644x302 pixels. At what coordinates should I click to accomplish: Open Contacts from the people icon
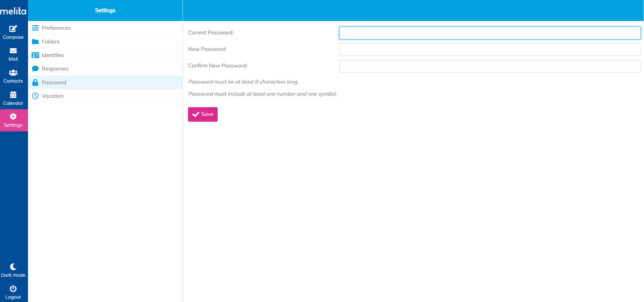tap(13, 73)
